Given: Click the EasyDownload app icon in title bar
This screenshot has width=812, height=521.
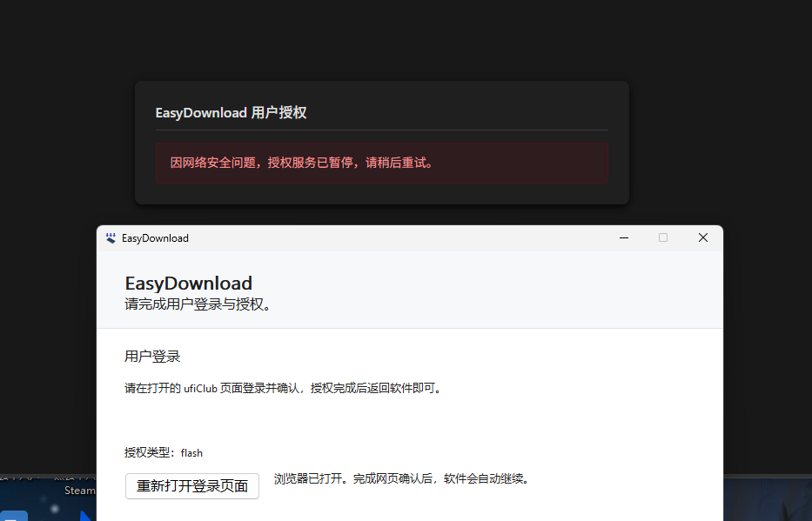Looking at the screenshot, I should [x=111, y=238].
